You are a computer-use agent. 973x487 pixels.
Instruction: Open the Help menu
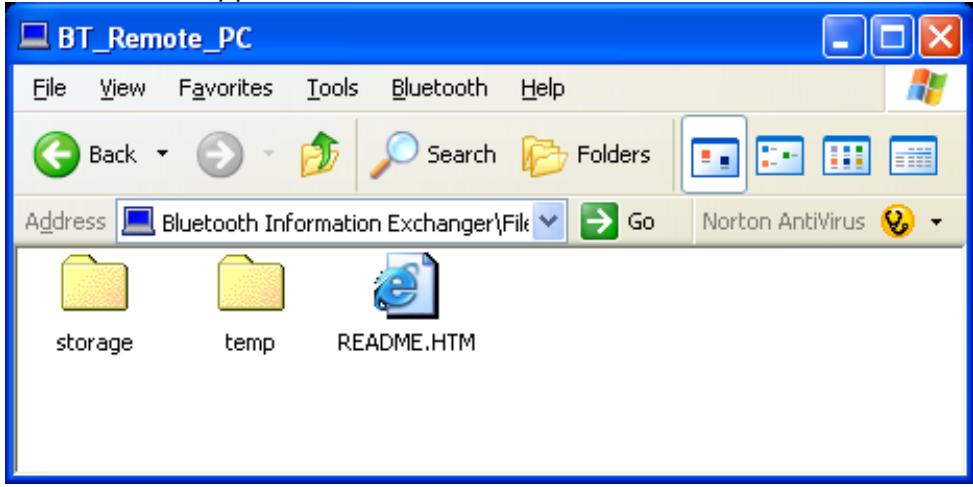click(x=542, y=88)
